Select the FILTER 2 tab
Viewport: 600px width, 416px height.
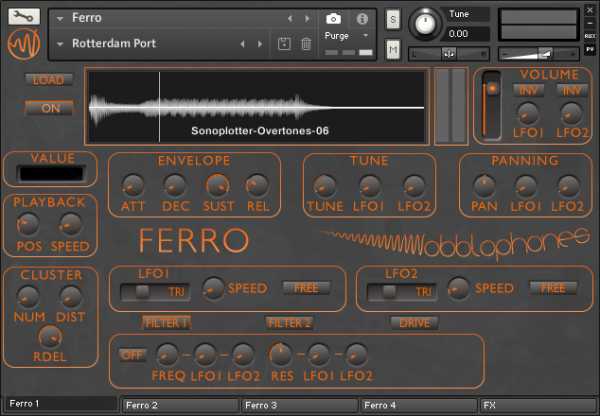tap(290, 323)
